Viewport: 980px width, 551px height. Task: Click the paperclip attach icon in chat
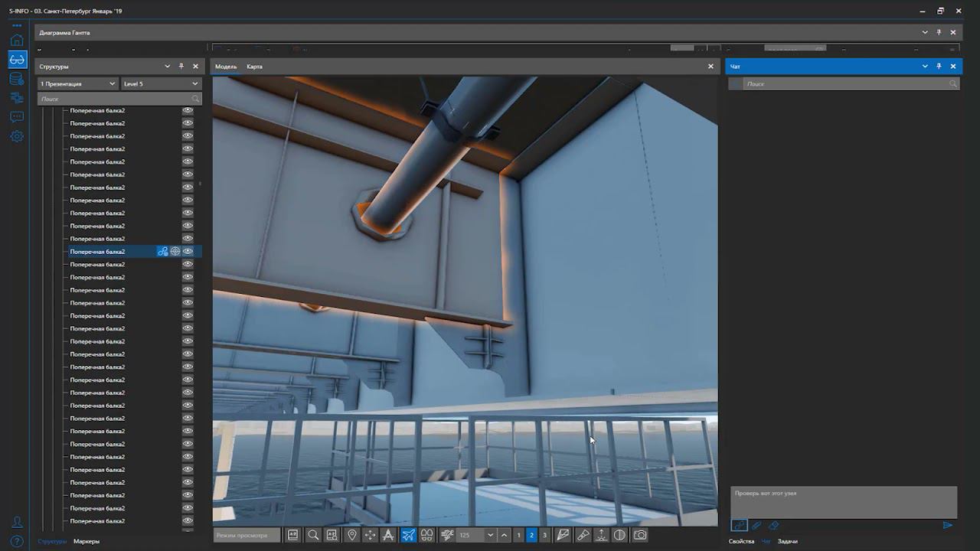[x=756, y=526]
